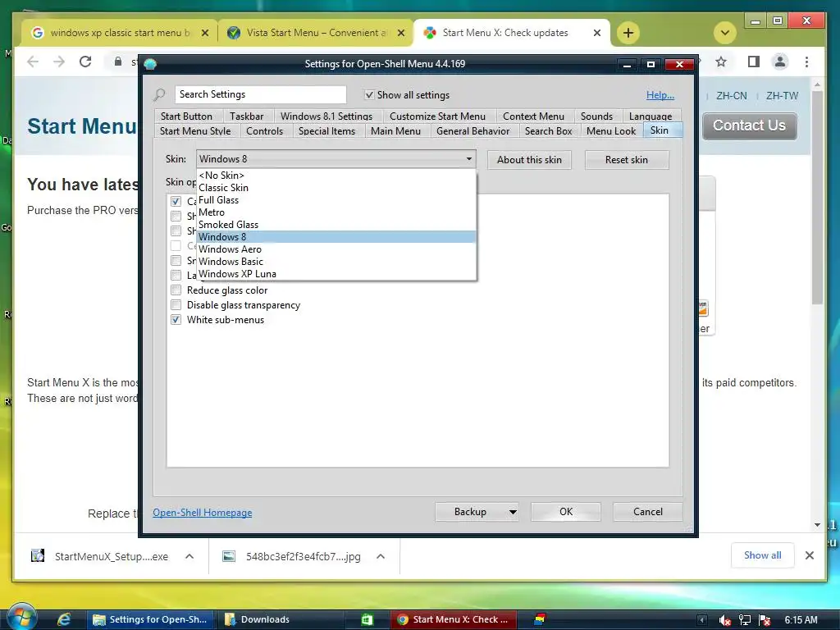The image size is (840, 630).
Task: Click the StartMenuX_Setup exe file icon
Action: (x=38, y=555)
